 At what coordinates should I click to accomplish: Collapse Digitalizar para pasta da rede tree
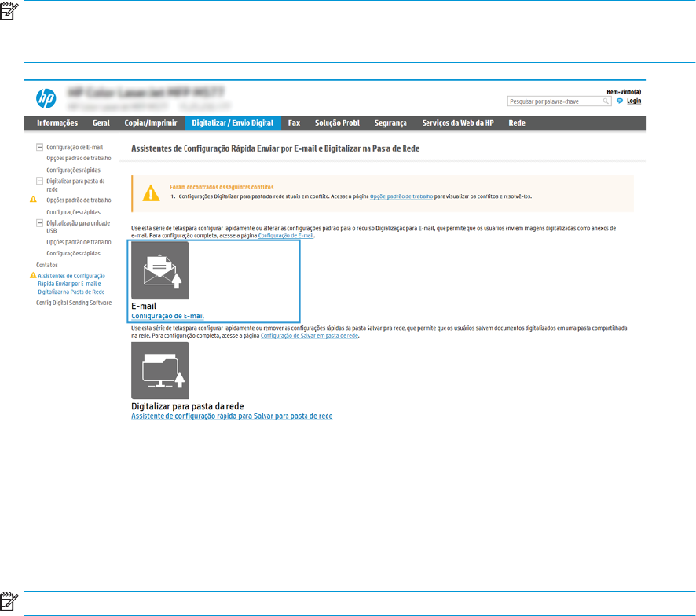(x=39, y=181)
